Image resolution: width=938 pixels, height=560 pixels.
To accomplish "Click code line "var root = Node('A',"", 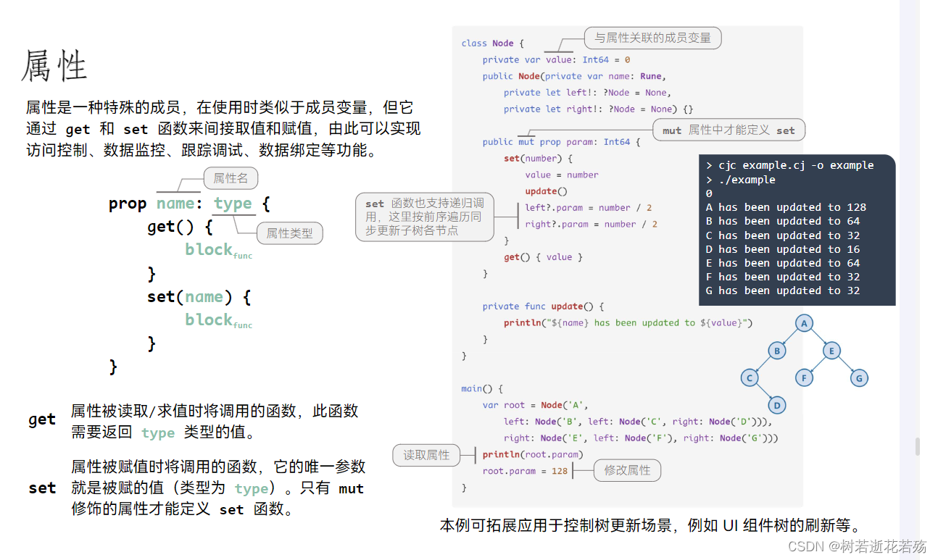I will click(x=536, y=405).
